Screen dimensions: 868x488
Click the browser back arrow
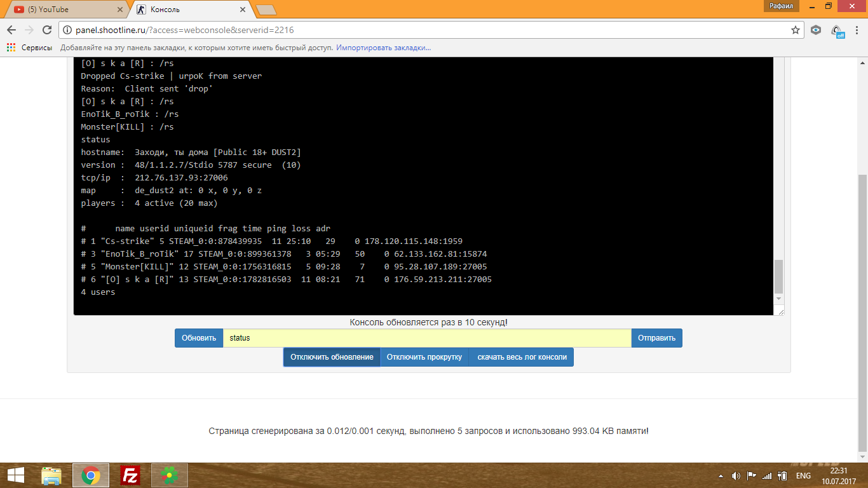click(11, 30)
